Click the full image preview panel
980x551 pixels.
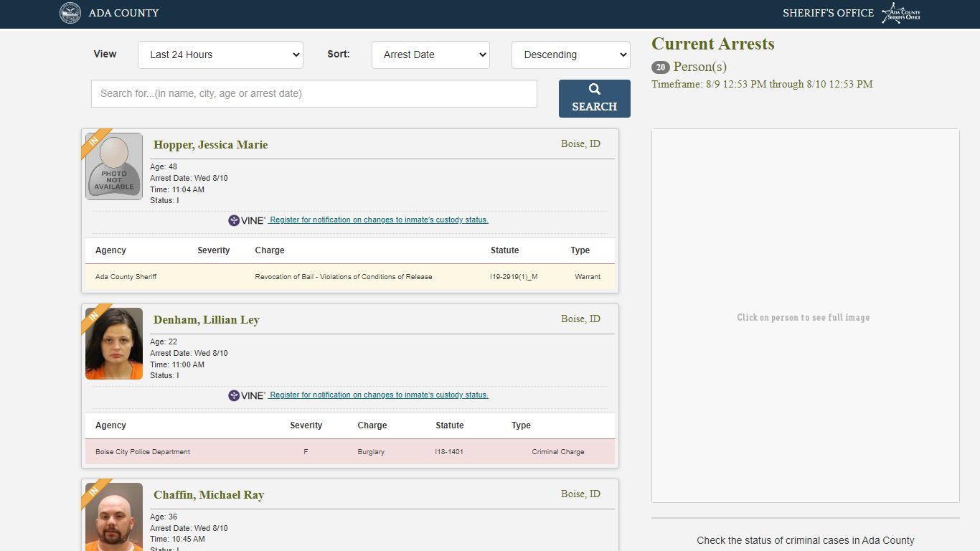point(805,316)
